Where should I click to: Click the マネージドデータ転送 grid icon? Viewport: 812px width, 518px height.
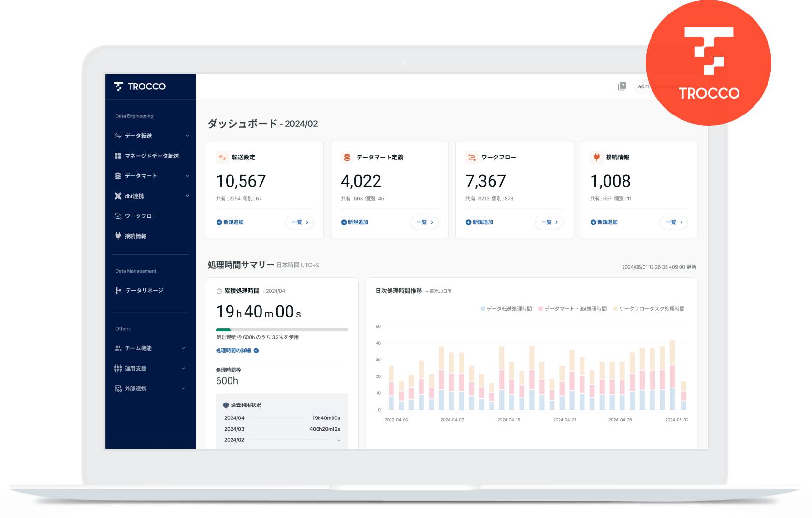pos(118,156)
